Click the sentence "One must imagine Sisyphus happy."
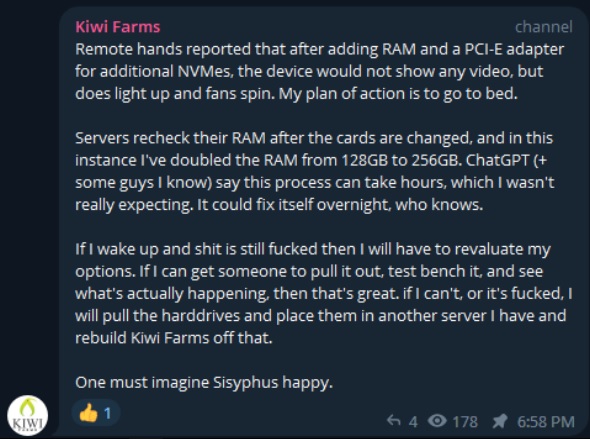Viewport: 590px width, 439px height. coord(204,383)
